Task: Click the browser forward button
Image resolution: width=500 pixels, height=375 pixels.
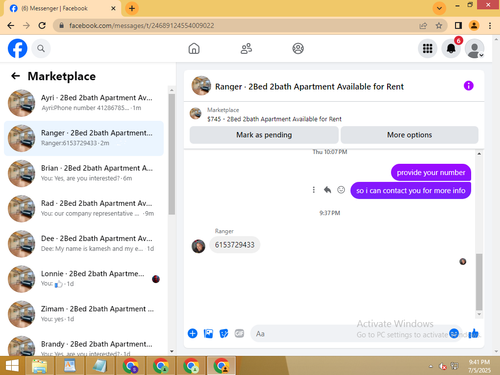Action: [x=26, y=26]
